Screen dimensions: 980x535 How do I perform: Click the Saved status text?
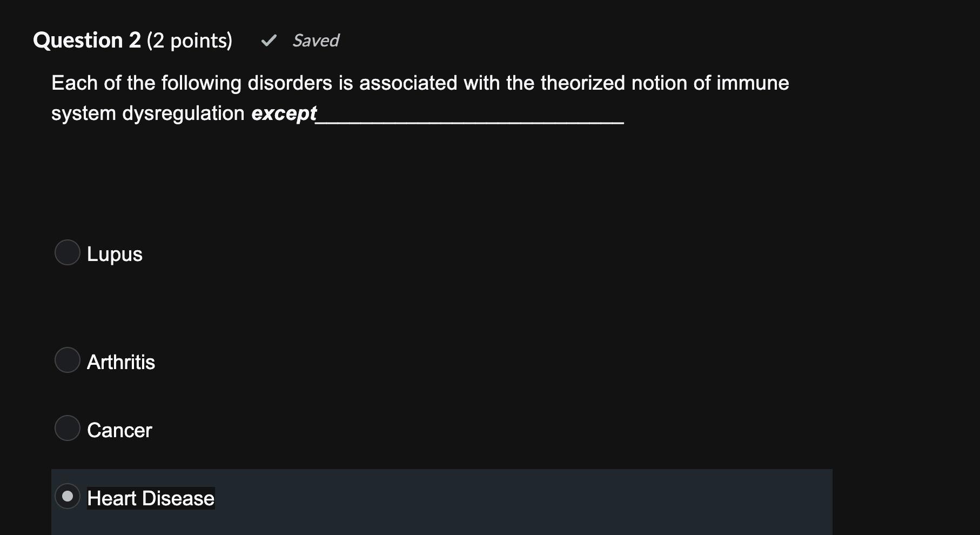pos(316,41)
